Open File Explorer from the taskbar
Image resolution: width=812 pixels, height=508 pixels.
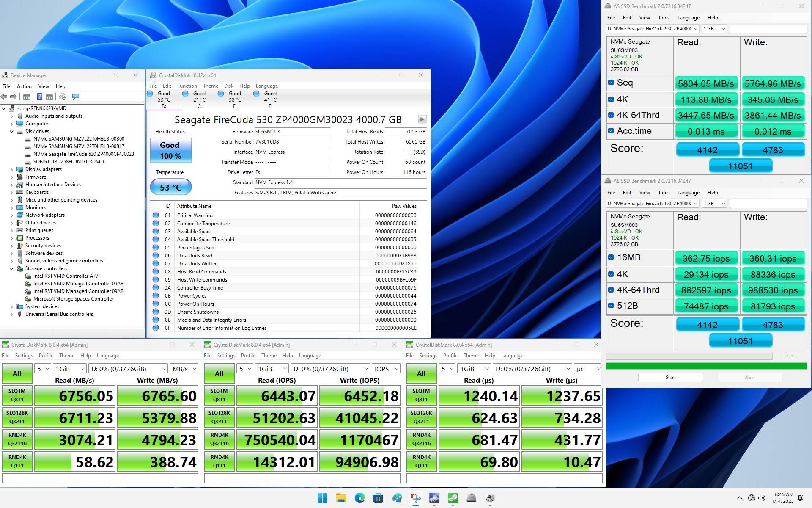(x=341, y=498)
